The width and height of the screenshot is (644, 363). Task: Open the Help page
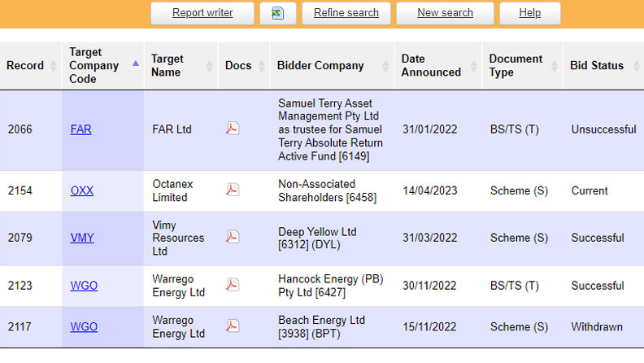[529, 13]
